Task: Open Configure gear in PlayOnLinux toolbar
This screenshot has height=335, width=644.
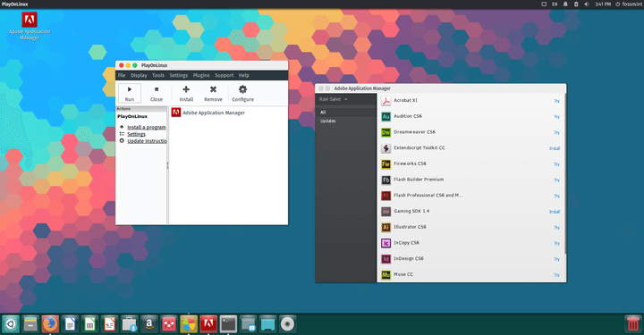Action: [x=242, y=93]
